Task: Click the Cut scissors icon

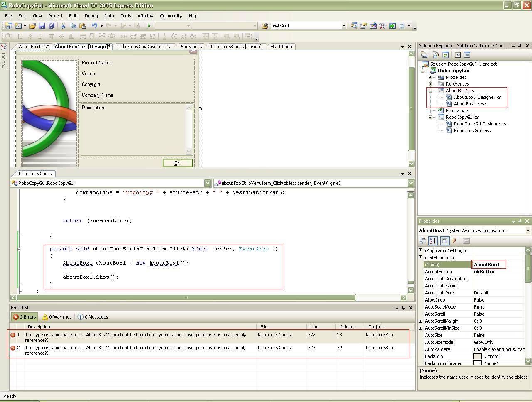Action: tap(63, 26)
